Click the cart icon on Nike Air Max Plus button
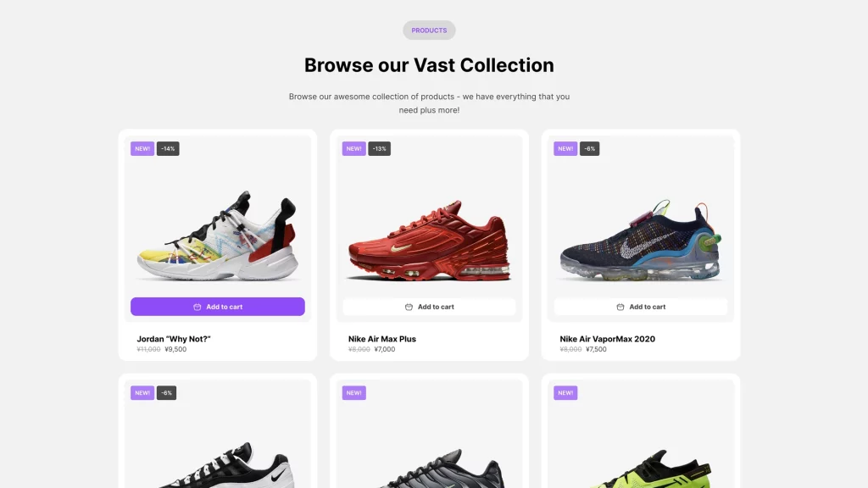 tap(409, 307)
